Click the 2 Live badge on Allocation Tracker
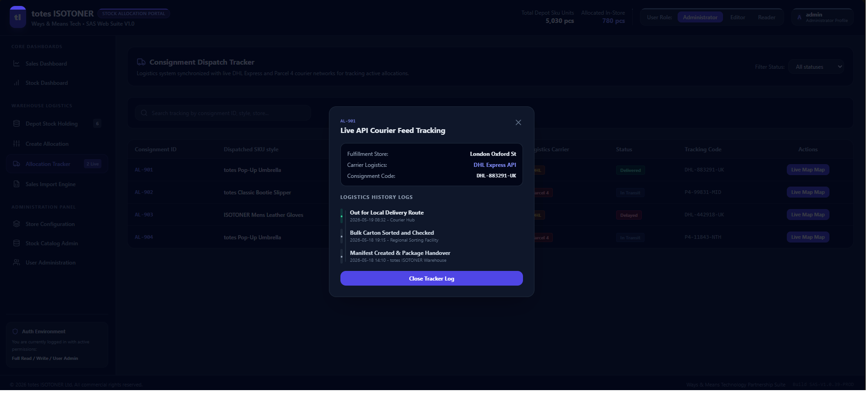Screen dimensions: 868x397 [93, 164]
